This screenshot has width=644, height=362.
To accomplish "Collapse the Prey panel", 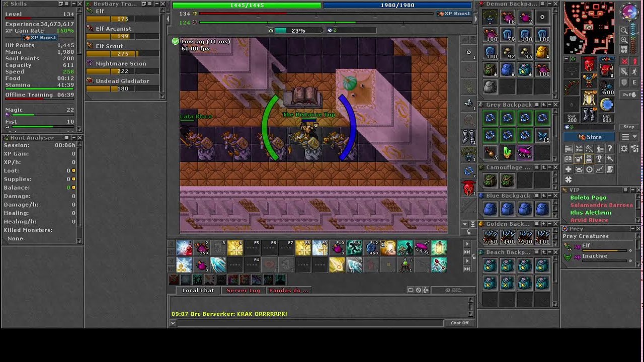I will tap(632, 229).
